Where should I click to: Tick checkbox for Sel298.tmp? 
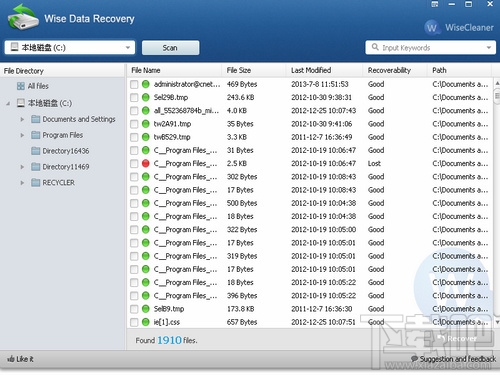click(134, 98)
